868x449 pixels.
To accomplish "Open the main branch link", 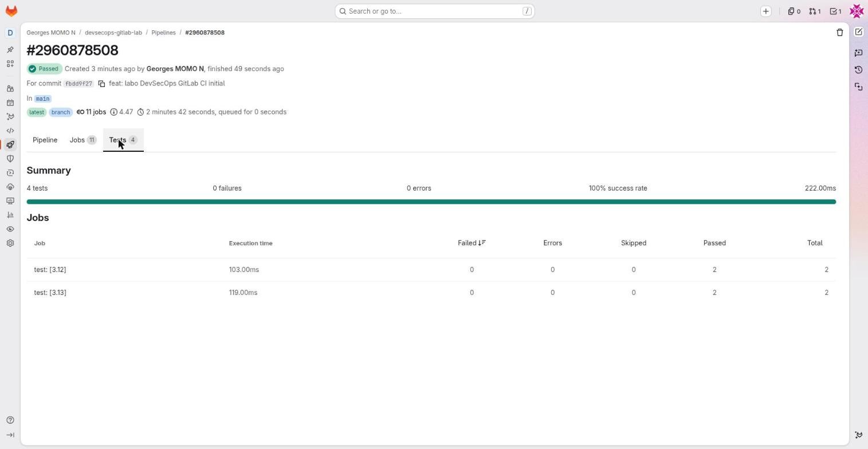I will pyautogui.click(x=42, y=99).
